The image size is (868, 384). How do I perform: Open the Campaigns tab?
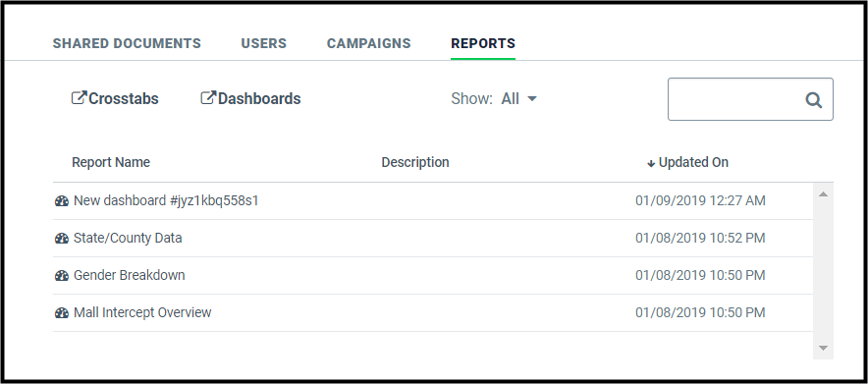point(368,44)
